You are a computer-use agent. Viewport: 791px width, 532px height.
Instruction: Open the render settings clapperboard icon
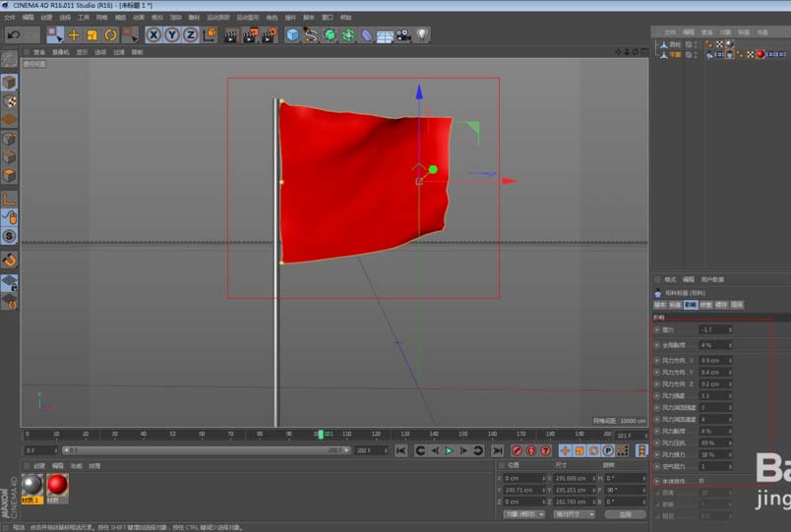[x=269, y=34]
